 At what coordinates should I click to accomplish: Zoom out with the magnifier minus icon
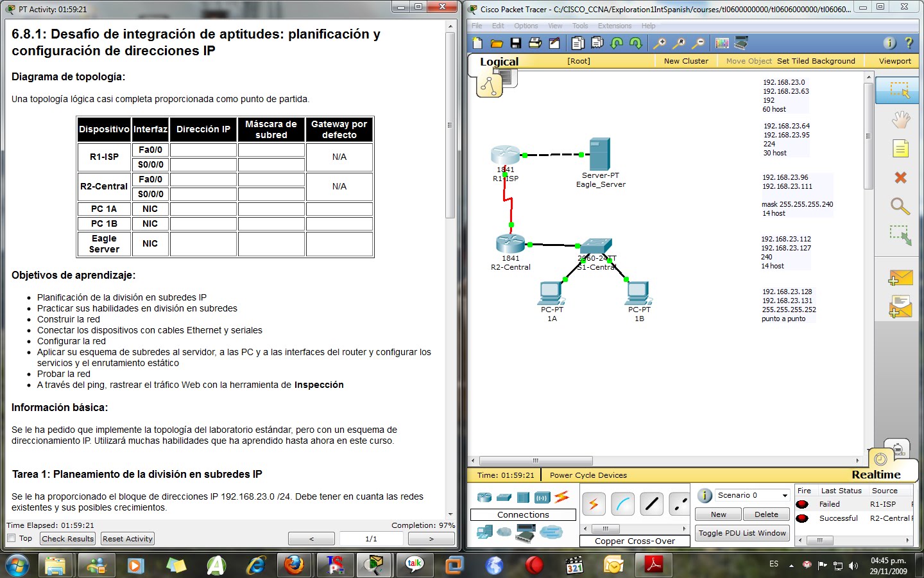(699, 43)
